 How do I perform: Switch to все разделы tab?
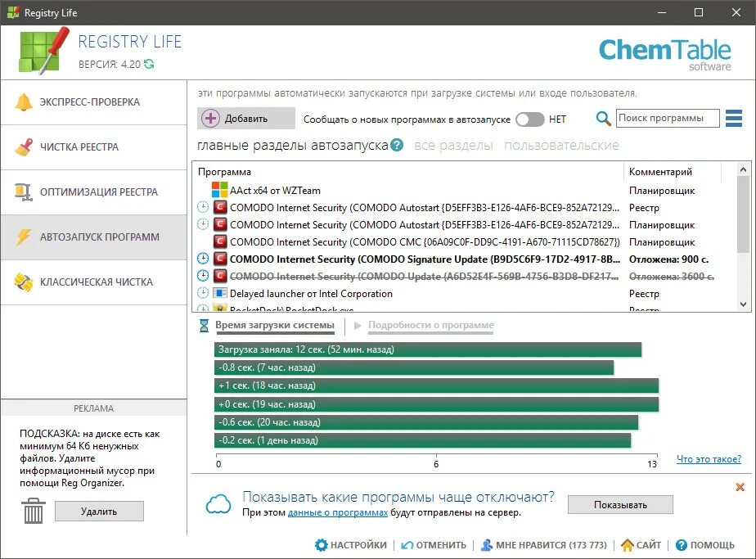453,145
